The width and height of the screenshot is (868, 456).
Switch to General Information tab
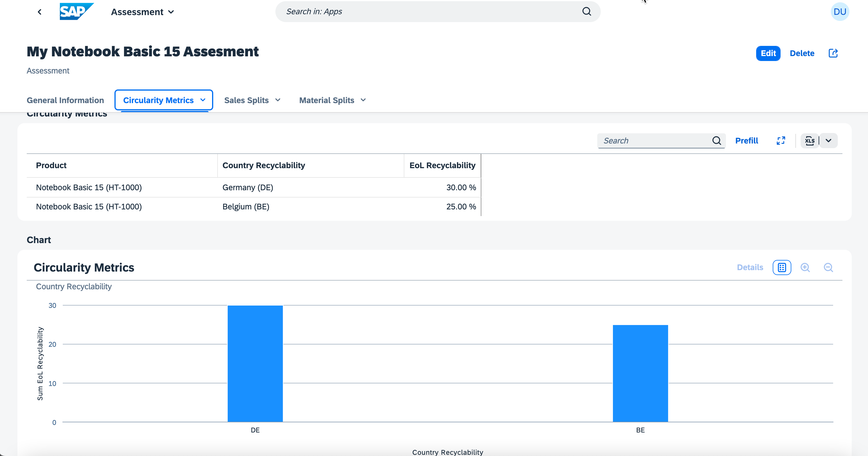pyautogui.click(x=65, y=100)
